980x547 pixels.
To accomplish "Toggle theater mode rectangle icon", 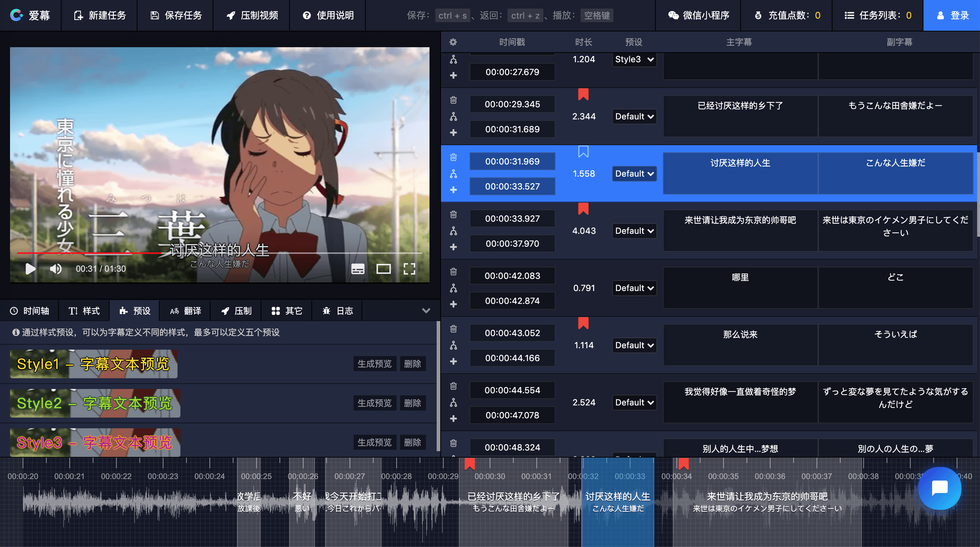I will (x=383, y=269).
